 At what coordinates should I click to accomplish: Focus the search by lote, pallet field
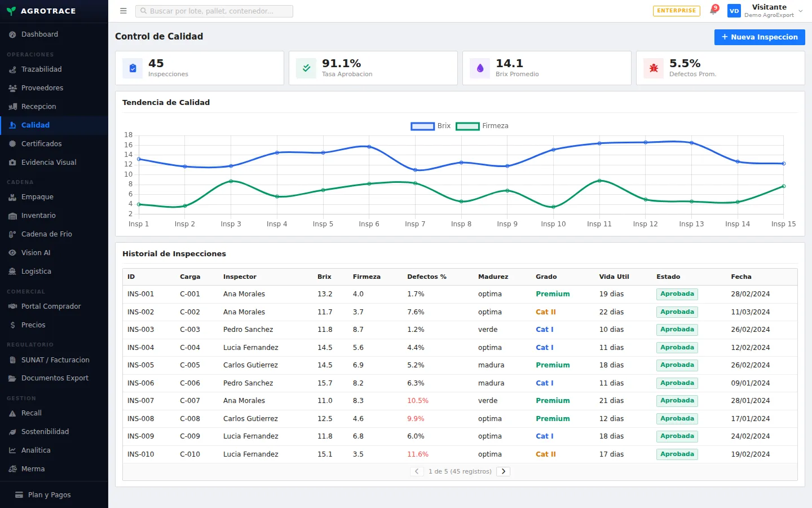[x=214, y=11]
